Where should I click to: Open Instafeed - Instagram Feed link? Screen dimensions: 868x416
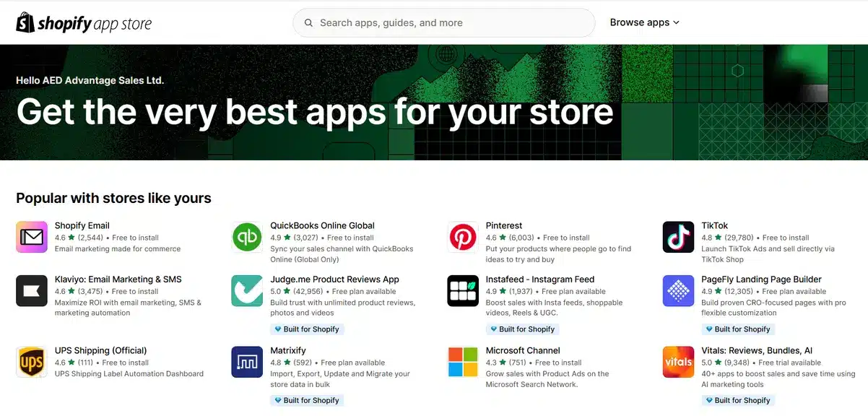(x=540, y=279)
